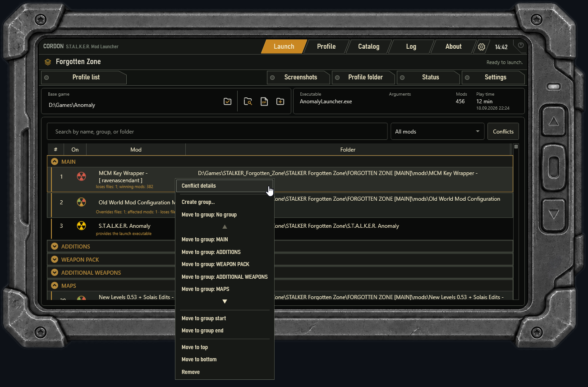Select Move to group: MAIN
The image size is (588, 387).
point(225,240)
